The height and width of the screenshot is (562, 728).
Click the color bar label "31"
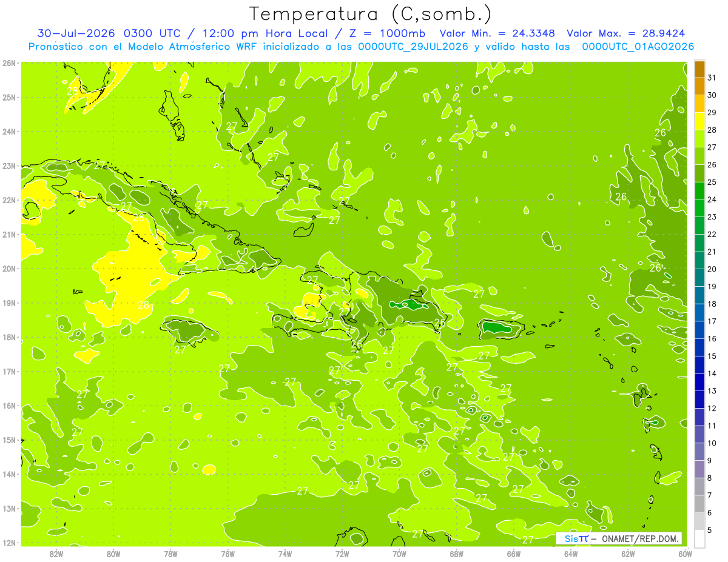[712, 78]
